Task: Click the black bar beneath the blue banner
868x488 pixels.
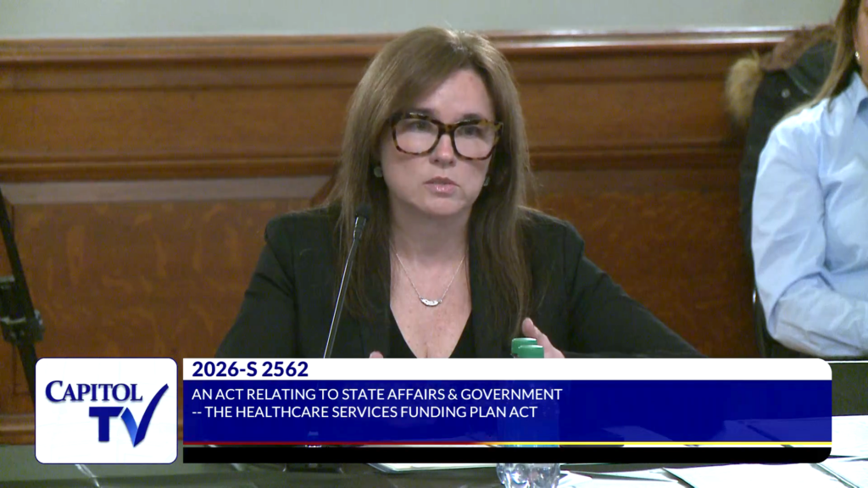Action: point(507,455)
